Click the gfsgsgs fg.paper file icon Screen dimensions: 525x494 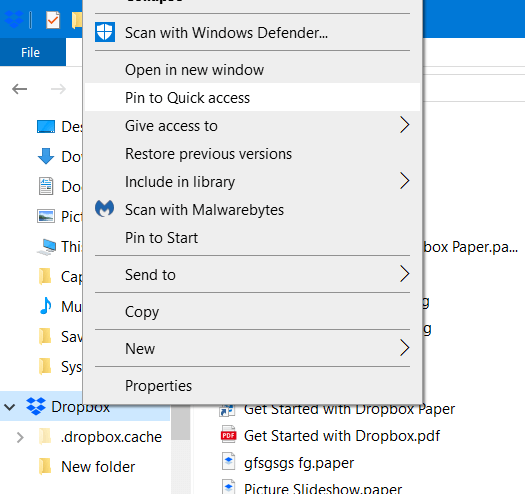coord(228,462)
